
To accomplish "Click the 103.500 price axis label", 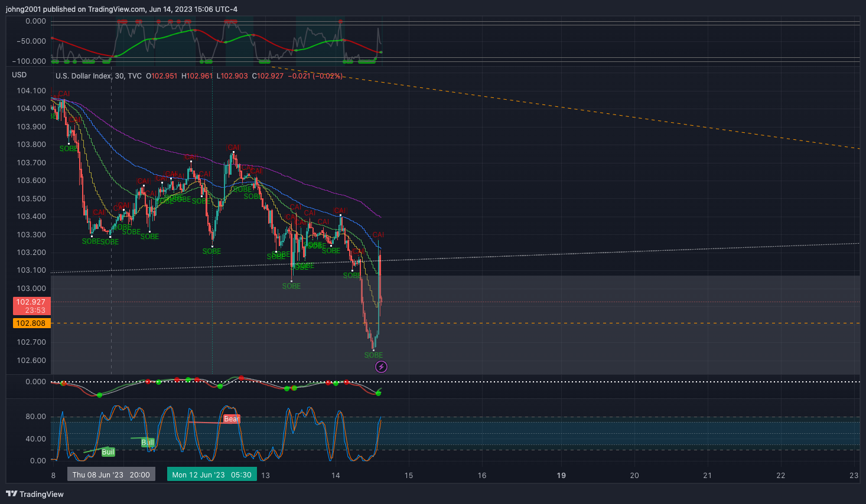I will pos(31,199).
